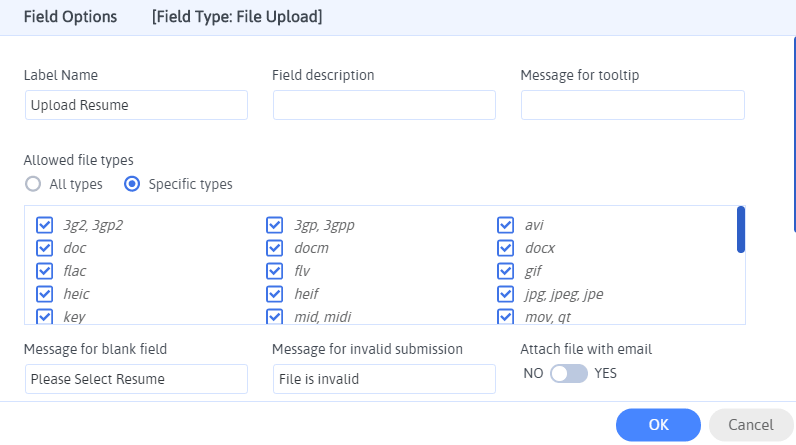Dismiss dialog with Cancel button
796x445 pixels.
[751, 425]
